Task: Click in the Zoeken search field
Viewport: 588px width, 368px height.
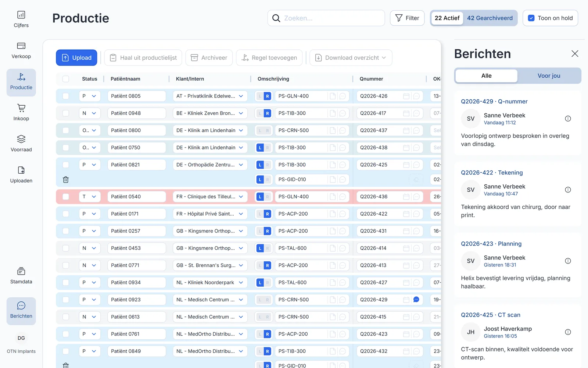Action: tap(326, 18)
